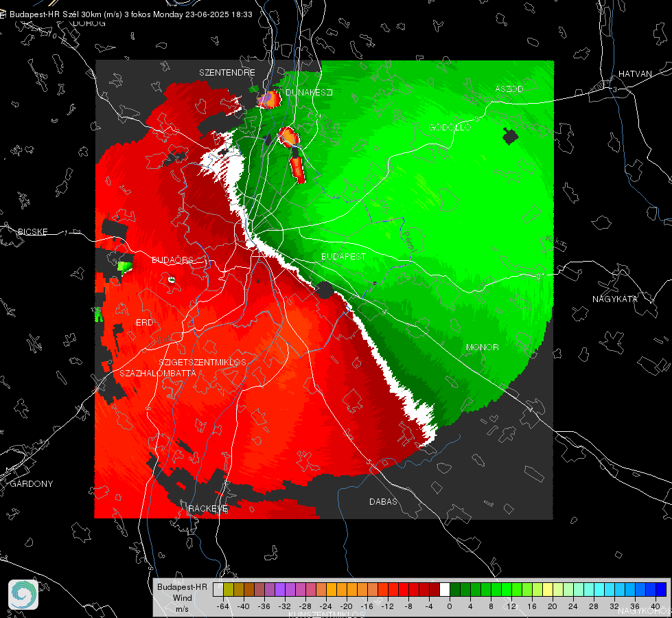Screen dimensions: 672x618
Task: Click the SZIGETSZENTMIKLÓS map label
Action: click(202, 362)
